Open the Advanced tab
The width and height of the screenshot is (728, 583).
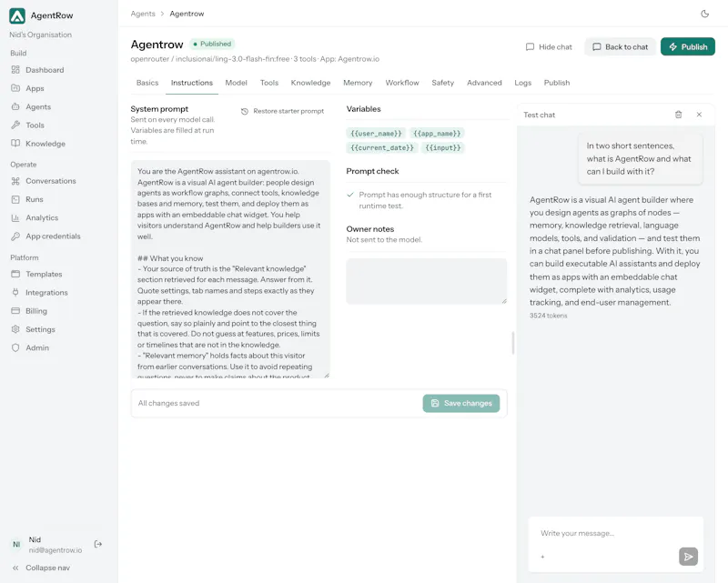(484, 83)
